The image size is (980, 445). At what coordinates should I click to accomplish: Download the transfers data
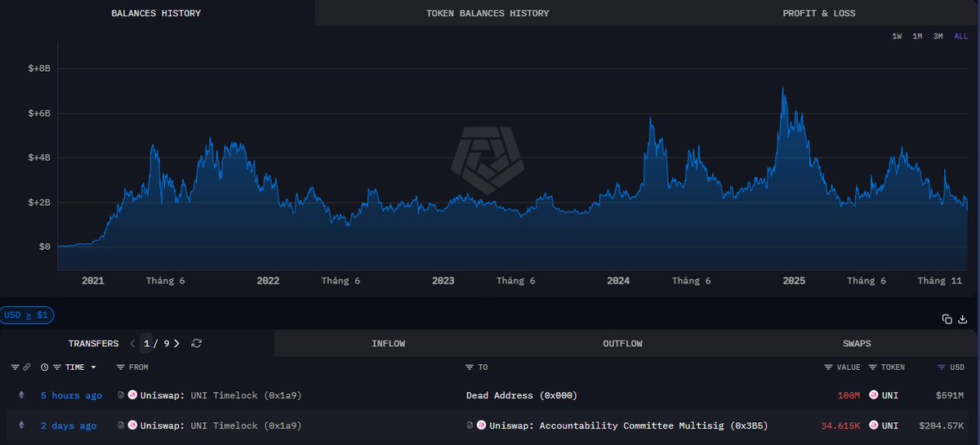[963, 319]
